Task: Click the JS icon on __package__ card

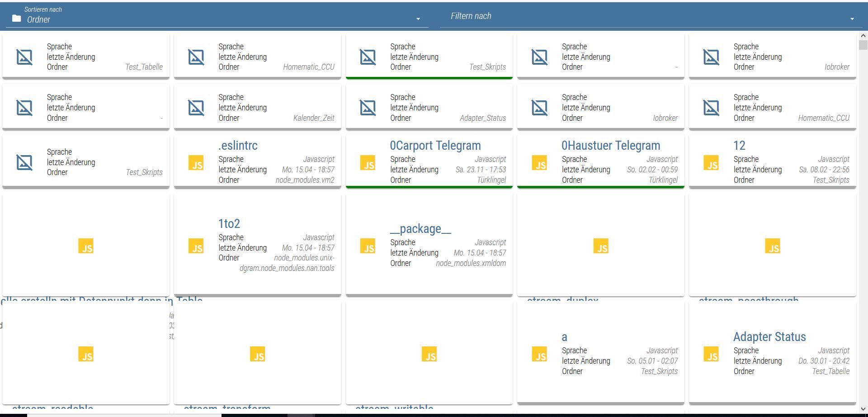Action: pyautogui.click(x=368, y=246)
